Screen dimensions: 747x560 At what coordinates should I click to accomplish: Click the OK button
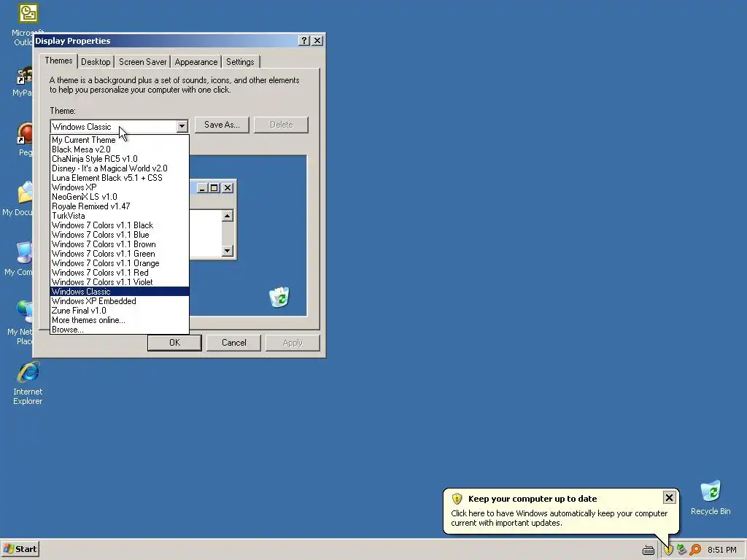pyautogui.click(x=174, y=343)
